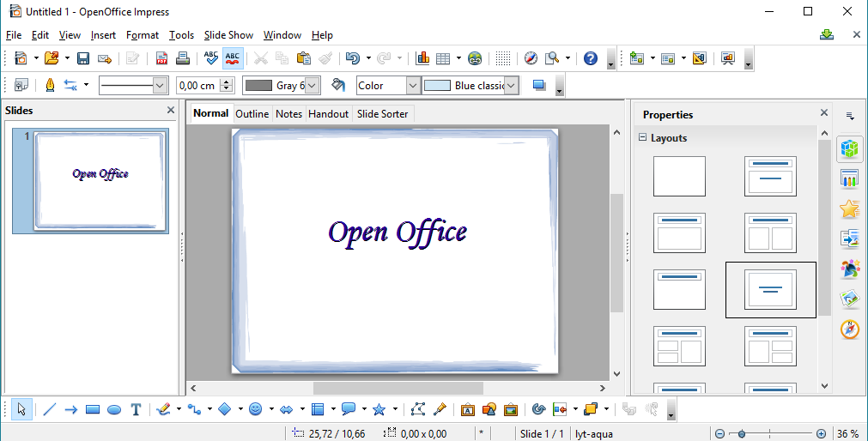The image size is (868, 441).
Task: Export directly as PDF
Action: point(161,58)
